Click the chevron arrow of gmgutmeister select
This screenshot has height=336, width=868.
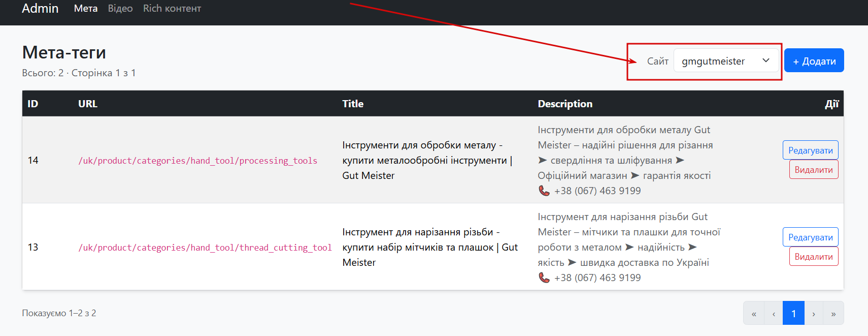[x=766, y=60]
